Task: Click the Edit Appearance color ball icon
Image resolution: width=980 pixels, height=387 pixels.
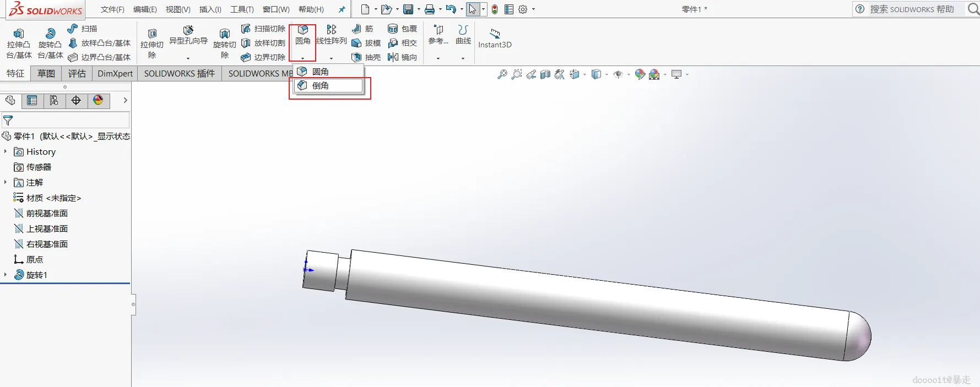Action: (640, 74)
